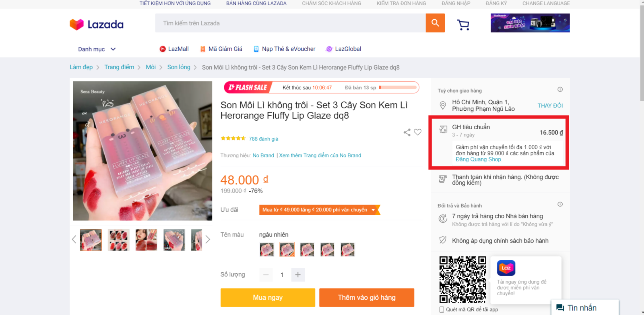The image size is (644, 315).
Task: Increase quantity with plus button
Action: [x=298, y=275]
